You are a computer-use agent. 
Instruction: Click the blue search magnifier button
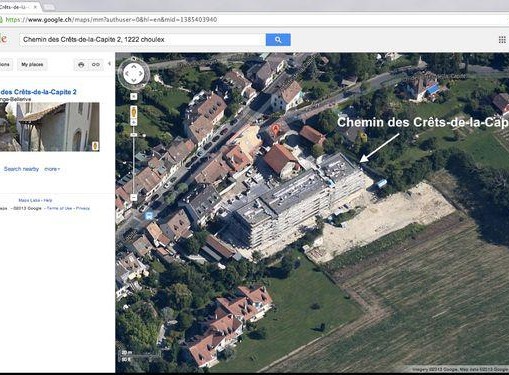[x=278, y=40]
